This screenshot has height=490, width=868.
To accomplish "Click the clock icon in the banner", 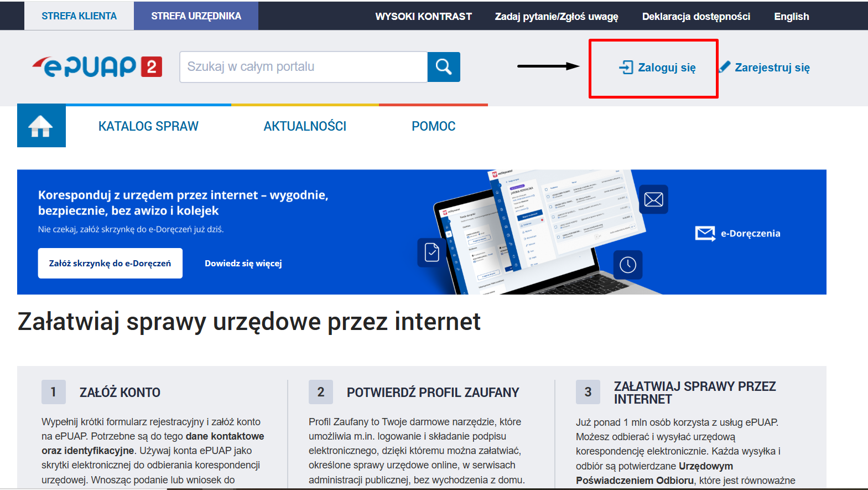I will pyautogui.click(x=627, y=265).
